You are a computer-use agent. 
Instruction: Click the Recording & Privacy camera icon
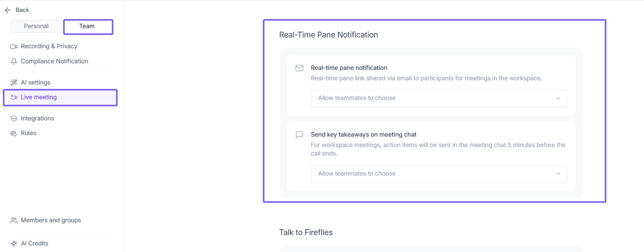point(14,46)
